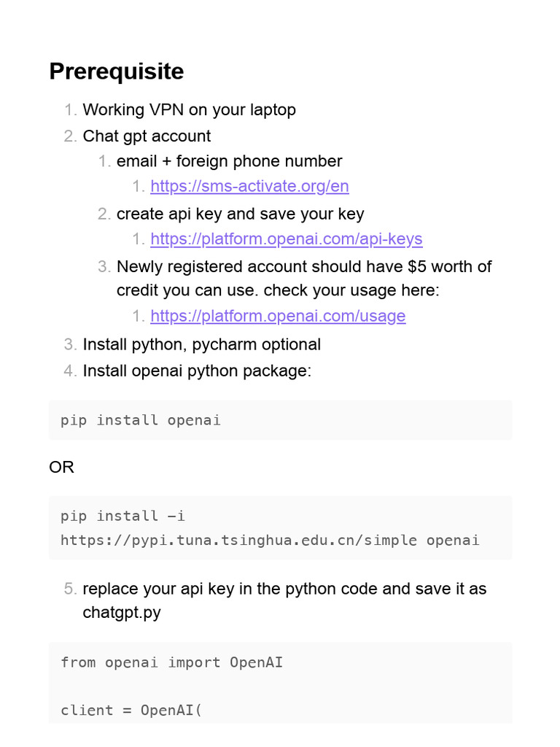Click 'Install openai python package:' item
Screen dimensions: 560x747
click(x=197, y=371)
